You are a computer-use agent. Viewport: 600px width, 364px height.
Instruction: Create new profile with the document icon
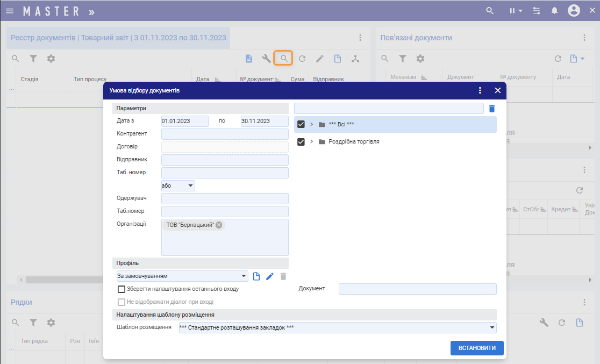coord(256,276)
